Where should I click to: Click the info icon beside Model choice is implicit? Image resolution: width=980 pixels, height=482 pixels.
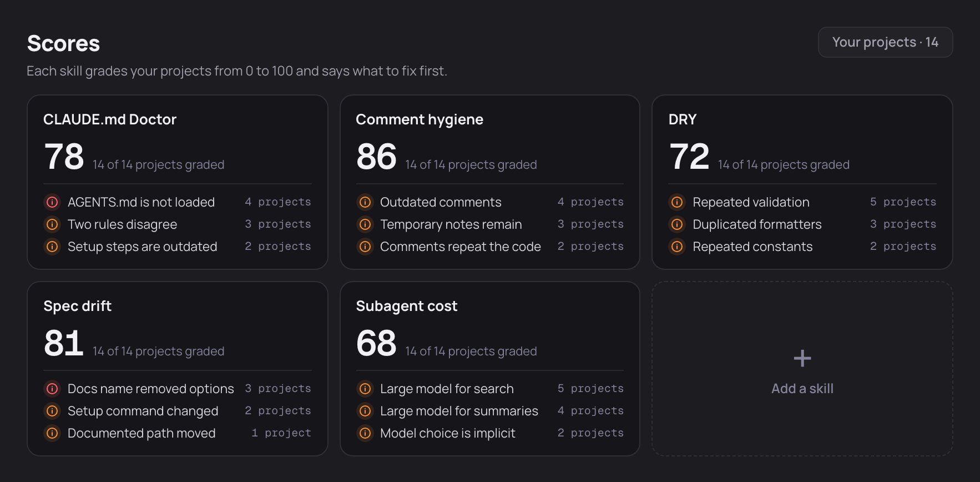tap(365, 433)
